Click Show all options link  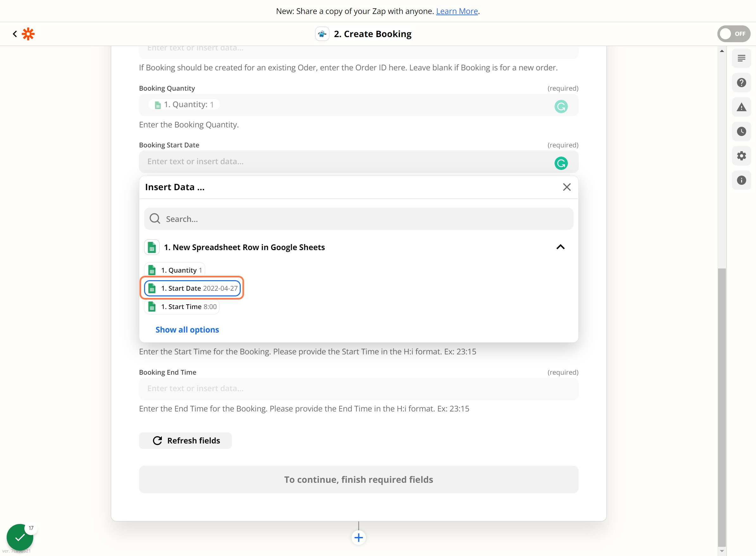point(187,329)
